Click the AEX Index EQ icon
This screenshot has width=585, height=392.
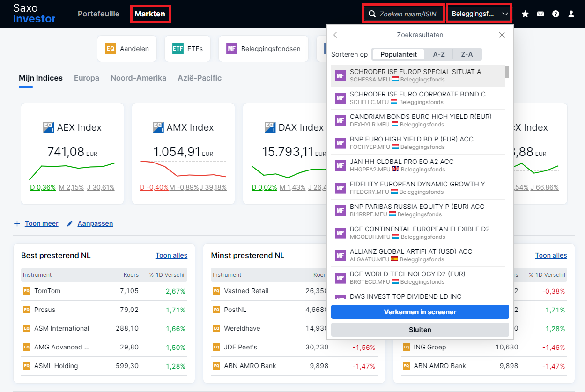[x=49, y=127]
